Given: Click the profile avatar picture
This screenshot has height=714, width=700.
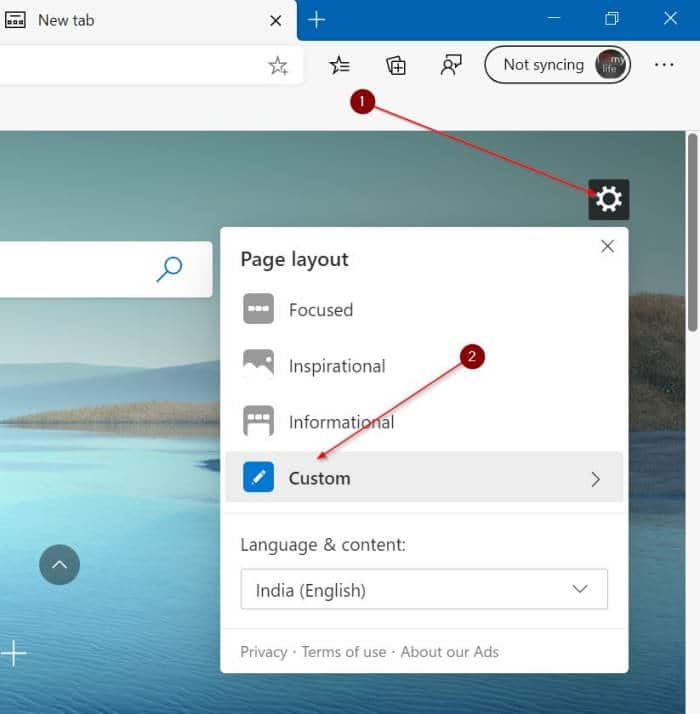Looking at the screenshot, I should coord(611,65).
